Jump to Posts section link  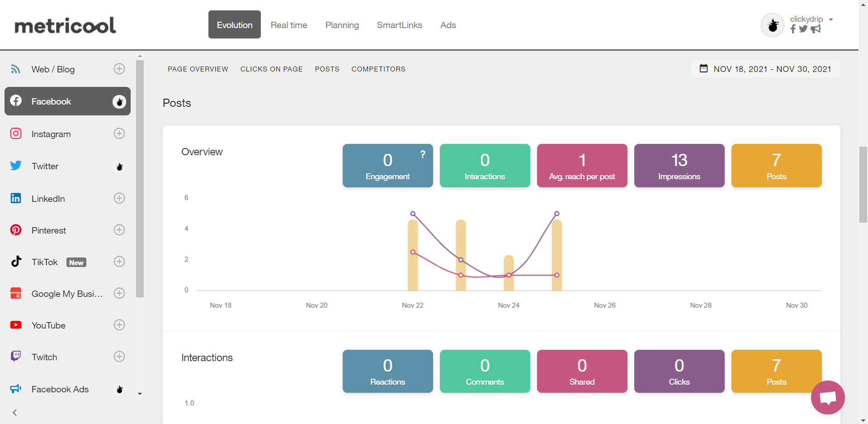(327, 69)
